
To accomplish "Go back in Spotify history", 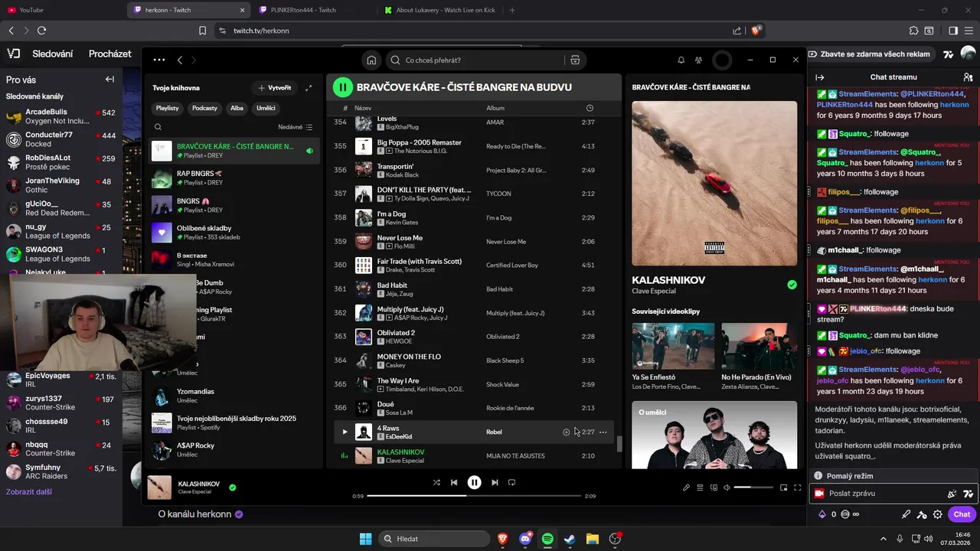I will 180,60.
